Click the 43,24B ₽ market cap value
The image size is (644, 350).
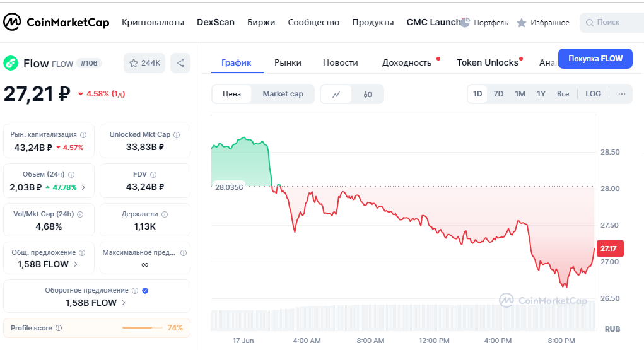(33, 148)
